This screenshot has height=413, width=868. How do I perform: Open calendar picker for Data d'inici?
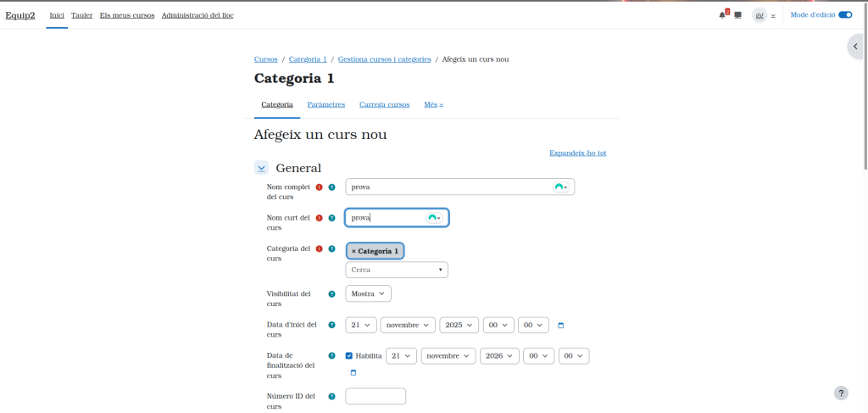click(560, 326)
